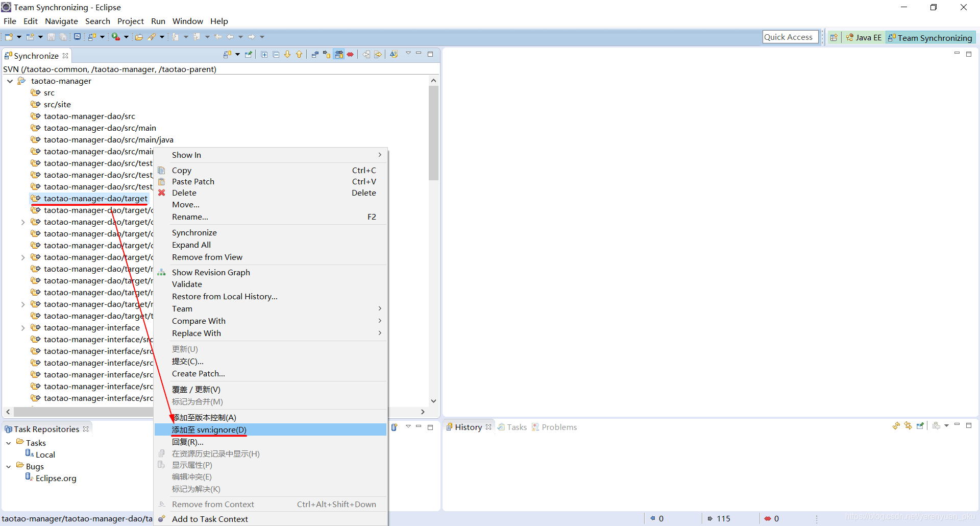Click the disabled Save toolbar icon
Screen dimensions: 980x526
(51, 37)
